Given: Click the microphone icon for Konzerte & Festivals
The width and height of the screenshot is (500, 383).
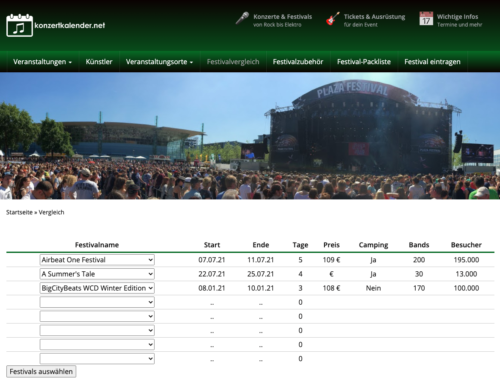Looking at the screenshot, I should click(x=242, y=18).
